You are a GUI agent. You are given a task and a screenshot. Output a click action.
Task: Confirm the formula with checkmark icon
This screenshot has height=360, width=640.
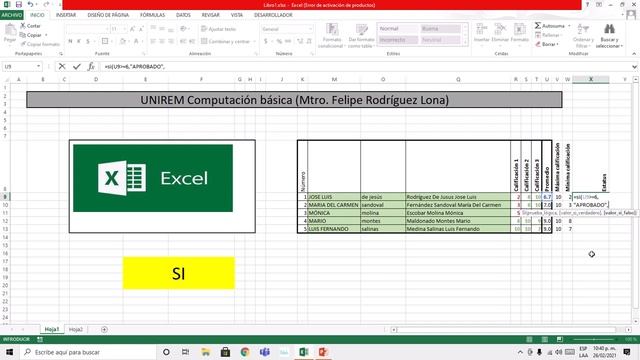coord(76,67)
